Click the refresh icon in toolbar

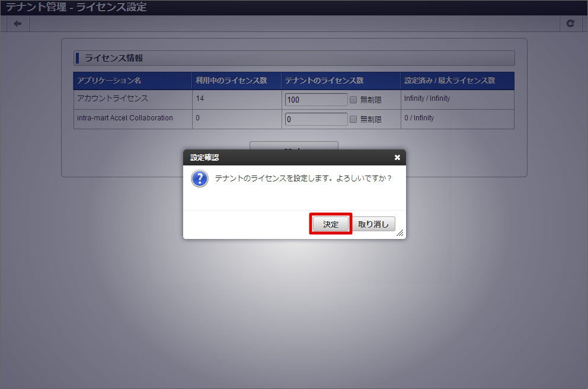[x=570, y=24]
